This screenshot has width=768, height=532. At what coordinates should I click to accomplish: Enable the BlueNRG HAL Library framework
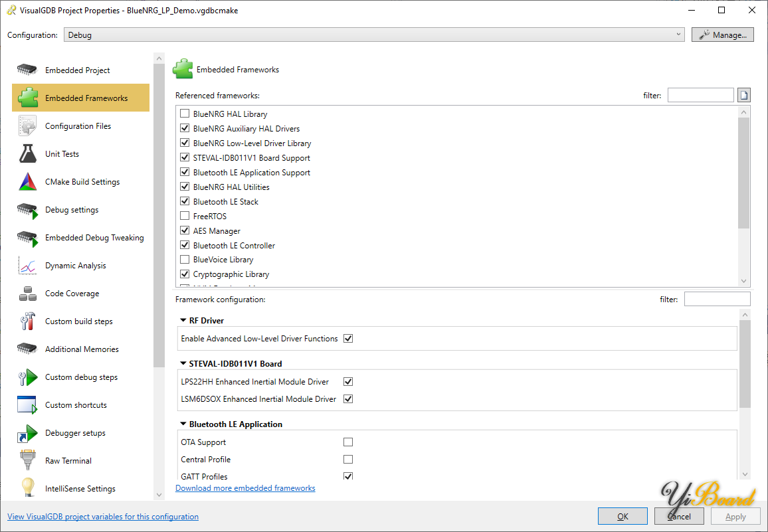[185, 114]
